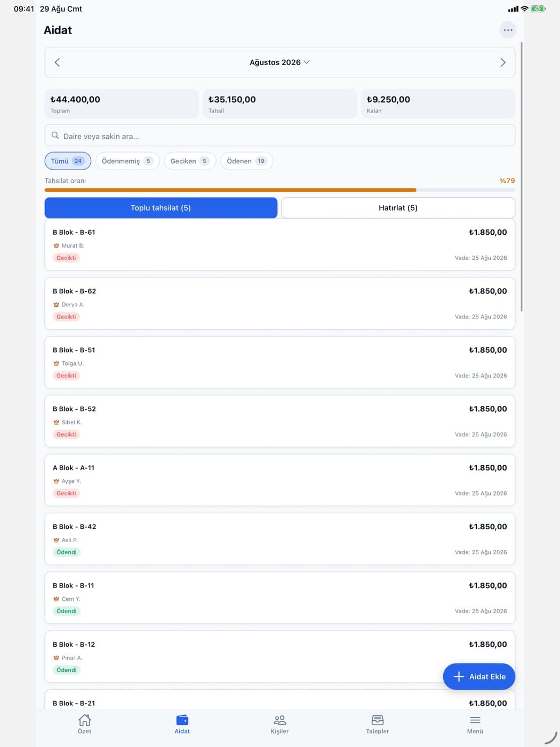This screenshot has height=747, width=560.
Task: Open the A Blok - A-11 entry
Action: point(279,480)
